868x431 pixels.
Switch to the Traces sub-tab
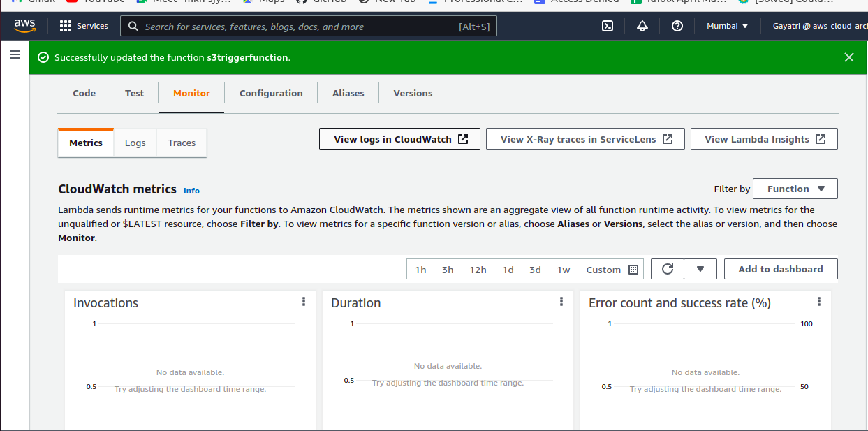(x=182, y=143)
